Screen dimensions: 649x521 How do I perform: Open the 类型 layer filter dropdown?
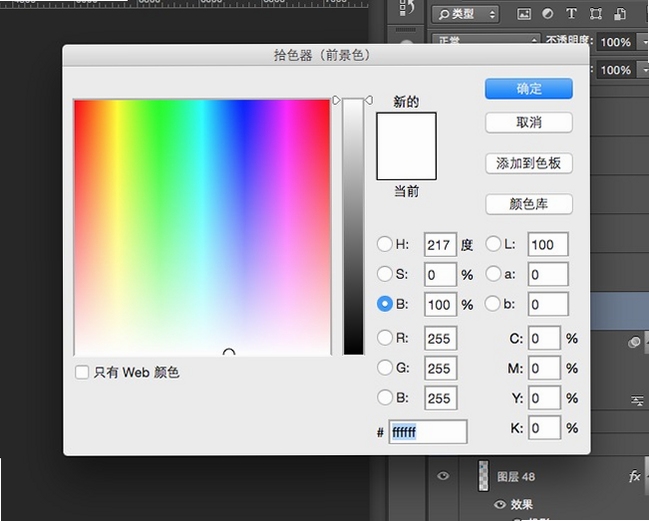[x=466, y=14]
